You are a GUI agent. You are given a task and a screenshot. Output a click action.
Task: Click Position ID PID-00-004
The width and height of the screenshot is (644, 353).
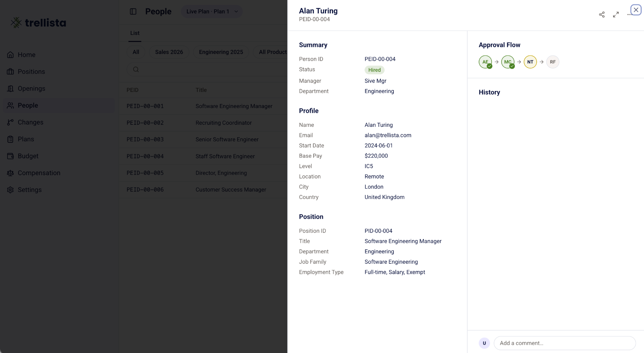pyautogui.click(x=378, y=231)
